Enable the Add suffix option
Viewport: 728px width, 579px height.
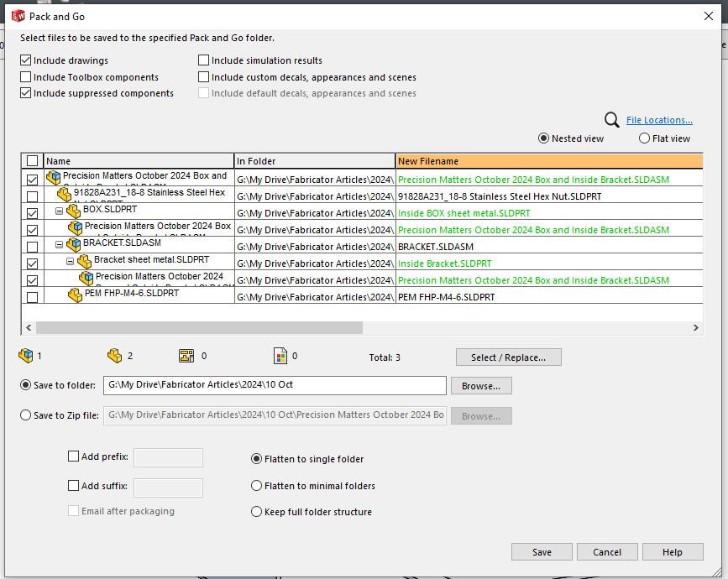pyautogui.click(x=73, y=488)
